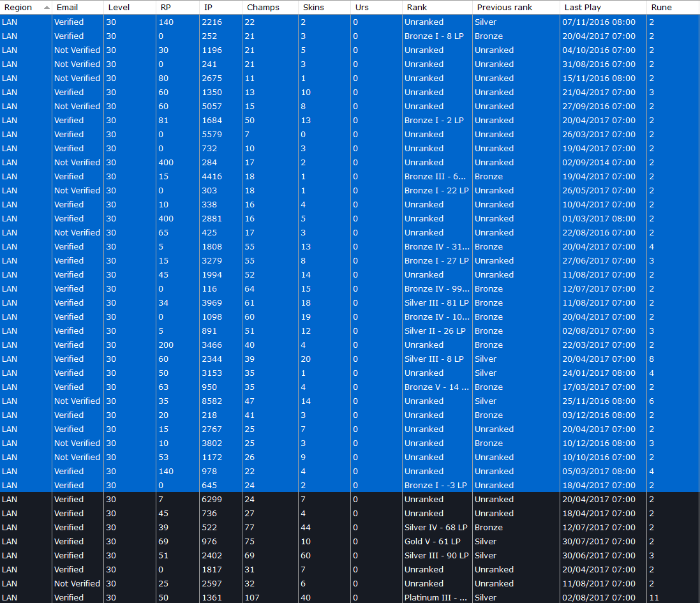Select rank cell Bronze I - 8 LP

(x=434, y=36)
